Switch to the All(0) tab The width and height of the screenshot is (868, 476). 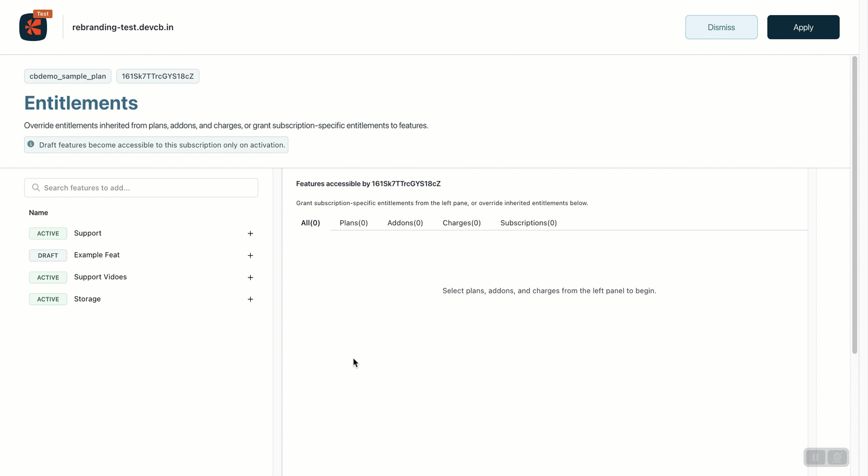[310, 223]
